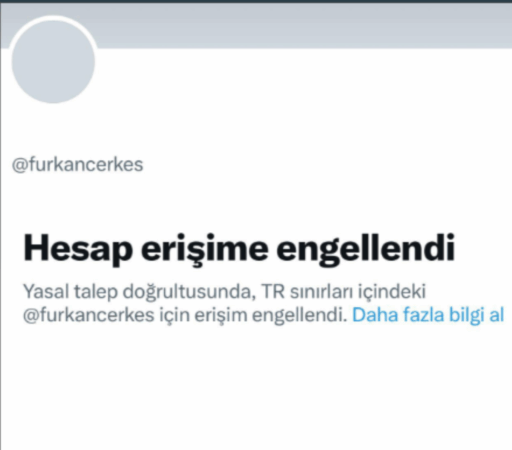Click the white ring around the avatar
This screenshot has height=450, width=512.
tap(53, 17)
